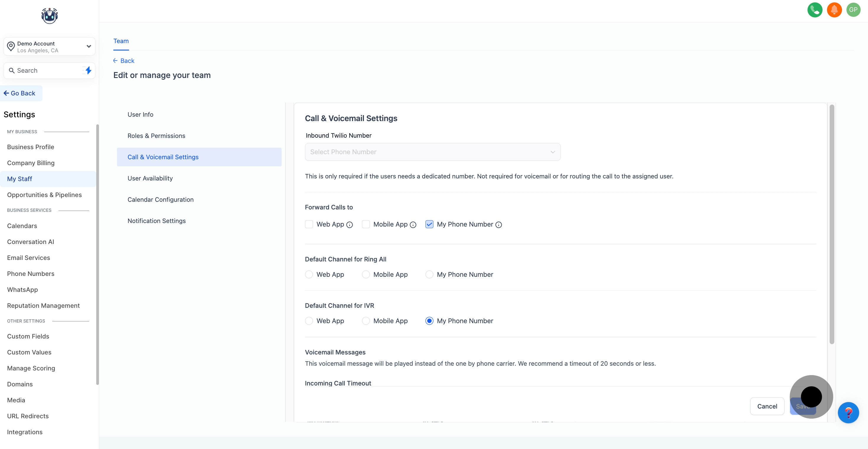Click the info icon beside Mobile App

[413, 225]
